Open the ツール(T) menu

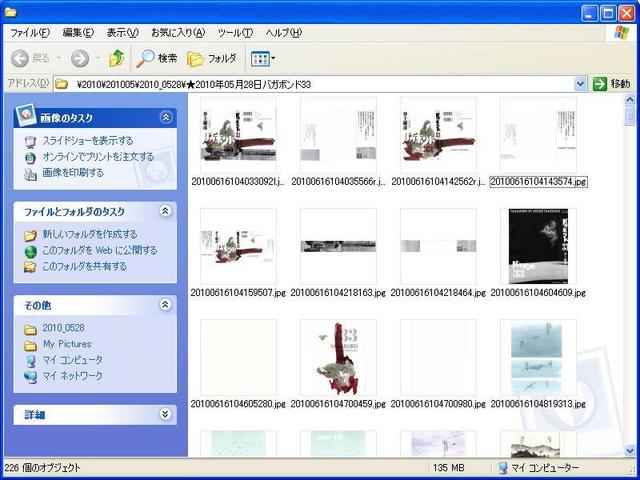[x=235, y=33]
